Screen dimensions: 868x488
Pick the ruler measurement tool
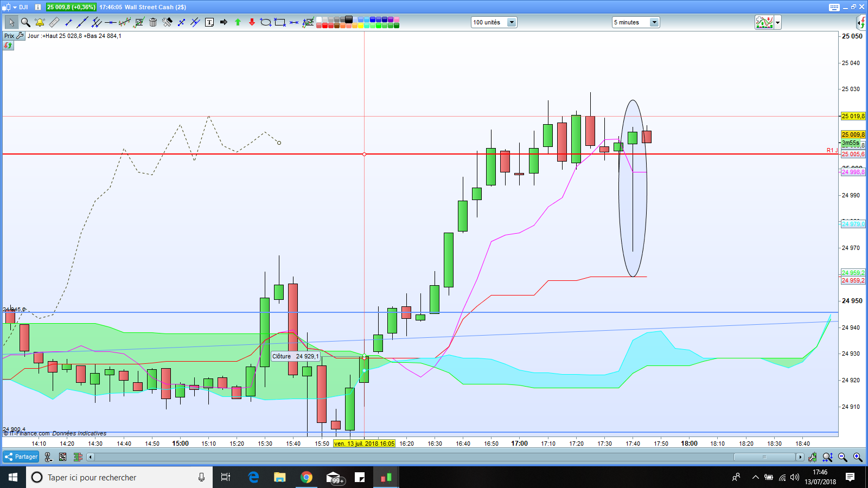point(54,22)
